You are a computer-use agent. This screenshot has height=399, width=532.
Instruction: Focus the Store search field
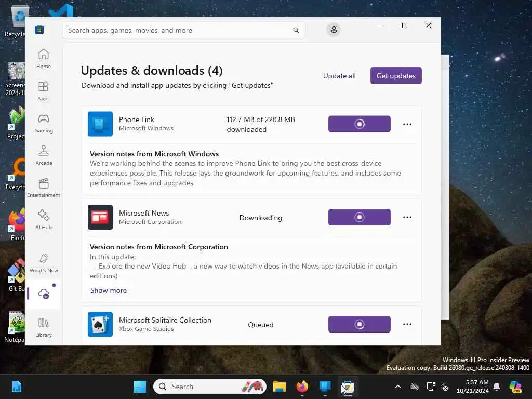point(183,30)
